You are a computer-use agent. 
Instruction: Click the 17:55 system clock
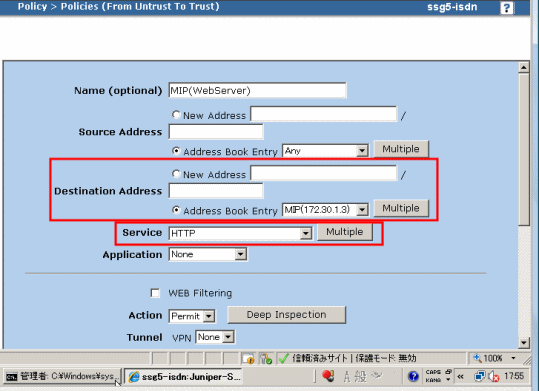click(x=514, y=376)
